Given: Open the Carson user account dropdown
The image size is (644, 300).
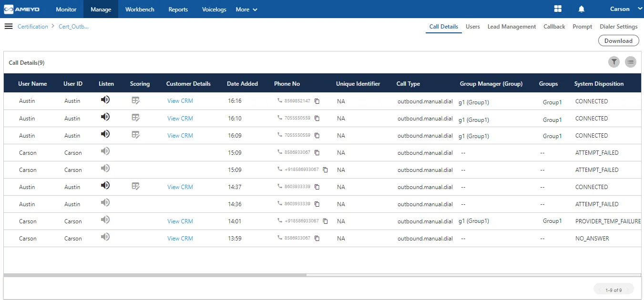Looking at the screenshot, I should coord(626,9).
